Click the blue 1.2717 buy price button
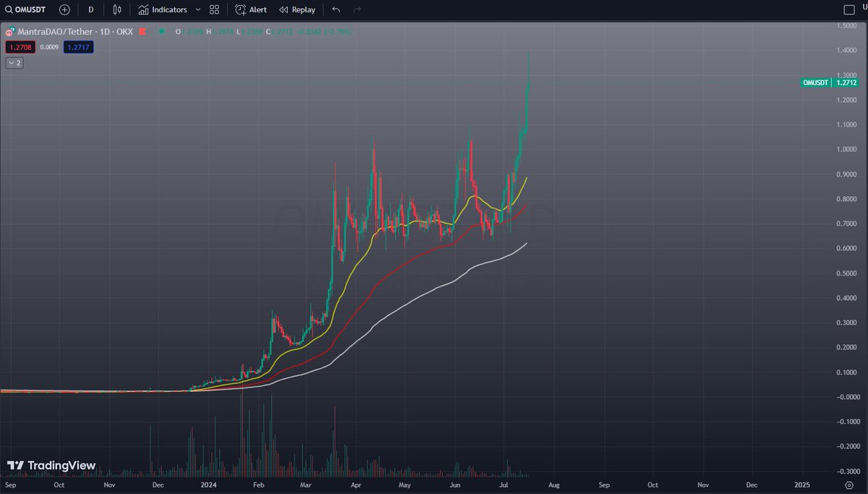 pos(78,47)
